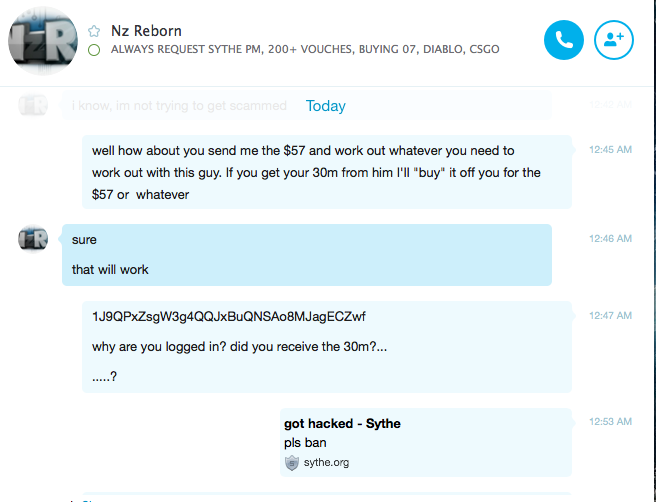Click the sythe.org shield favicon
The height and width of the screenshot is (502, 656).
coord(292,463)
